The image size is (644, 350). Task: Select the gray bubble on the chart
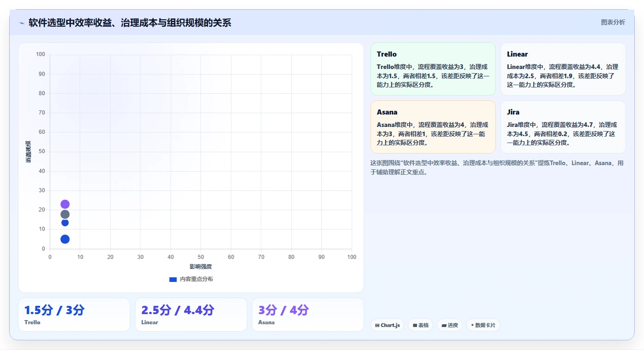coord(65,214)
